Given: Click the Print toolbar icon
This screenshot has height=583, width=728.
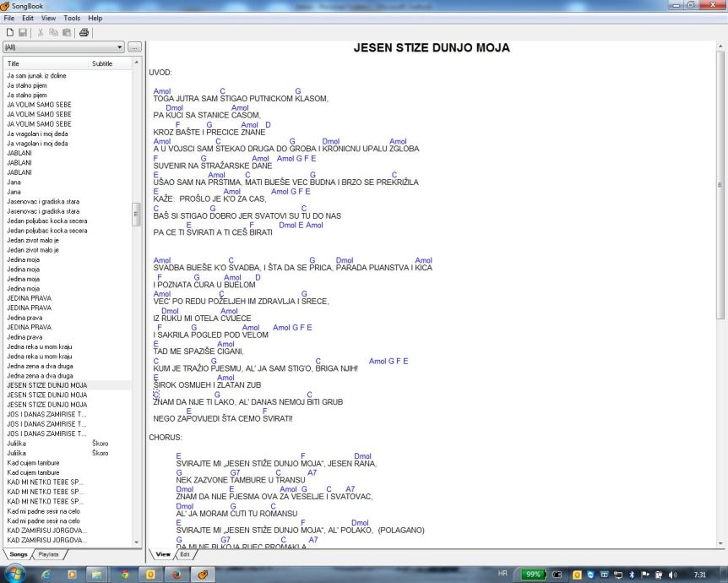Looking at the screenshot, I should (84, 32).
